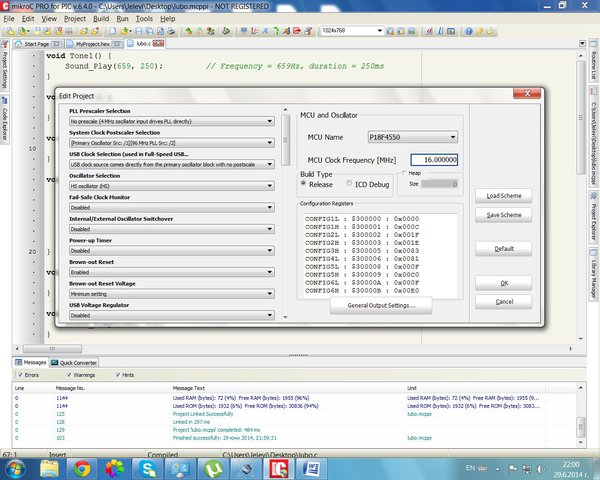Screen dimensions: 600x480
Task: Open Brown-out Reset Voltage dropdown
Action: 171,294
